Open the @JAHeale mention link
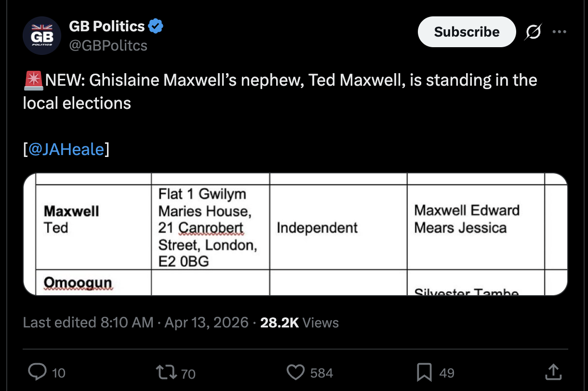The height and width of the screenshot is (391, 588). pos(67,149)
